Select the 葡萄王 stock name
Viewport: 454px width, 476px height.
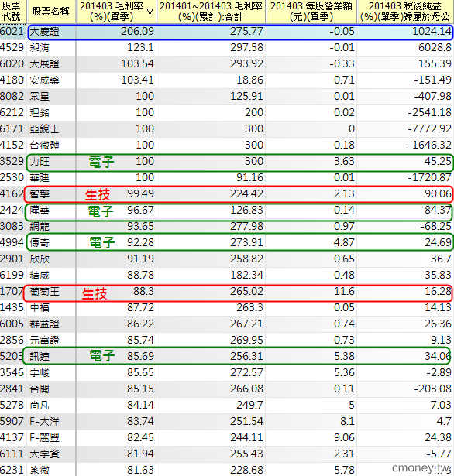click(44, 292)
